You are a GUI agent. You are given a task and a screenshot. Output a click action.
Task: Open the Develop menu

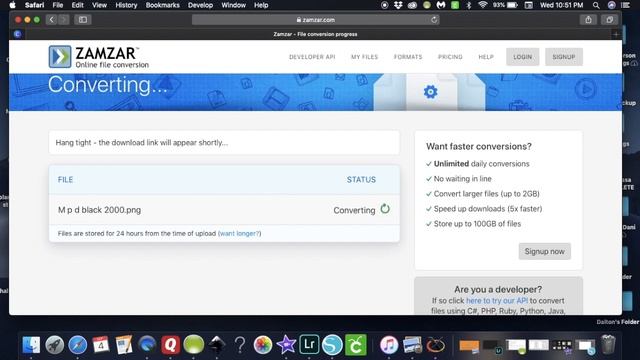click(200, 5)
